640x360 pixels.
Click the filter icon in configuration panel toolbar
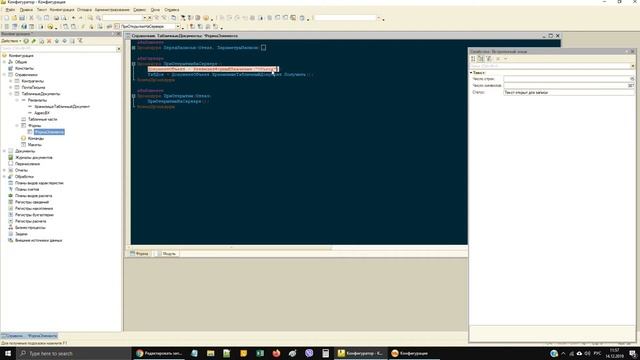point(80,41)
